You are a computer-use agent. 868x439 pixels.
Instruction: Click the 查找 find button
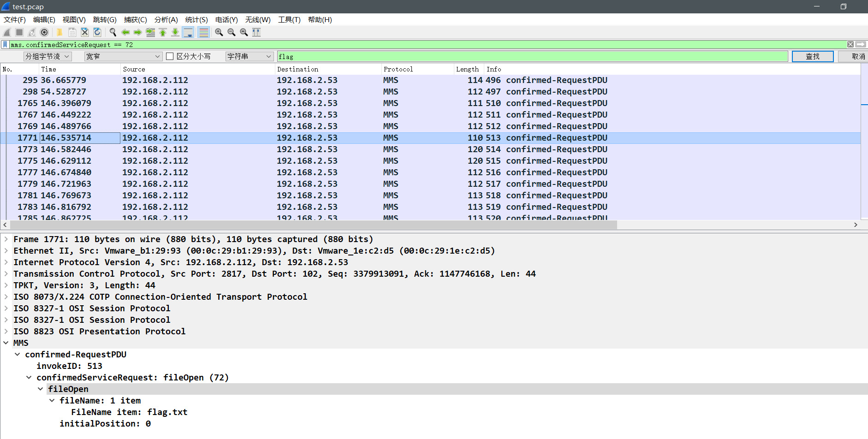coord(812,56)
